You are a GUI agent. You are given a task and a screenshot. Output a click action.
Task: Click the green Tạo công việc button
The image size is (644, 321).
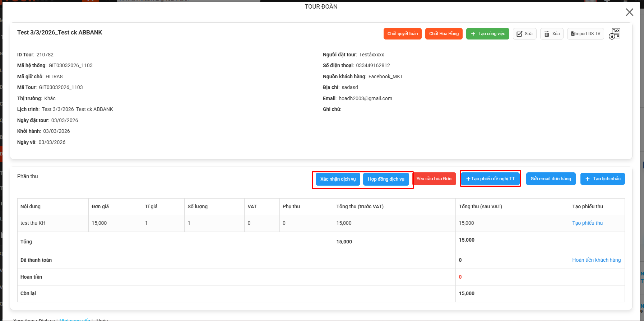487,34
